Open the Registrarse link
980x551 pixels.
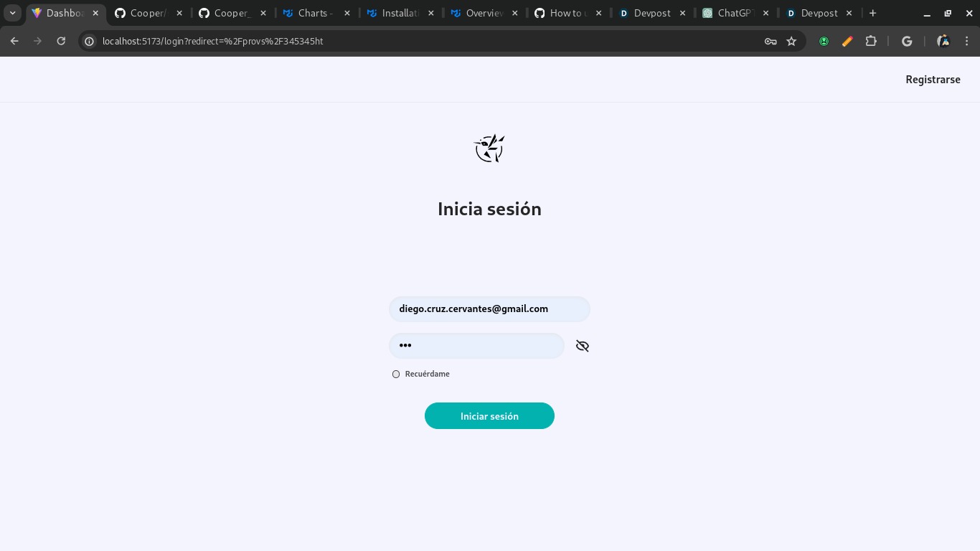933,80
